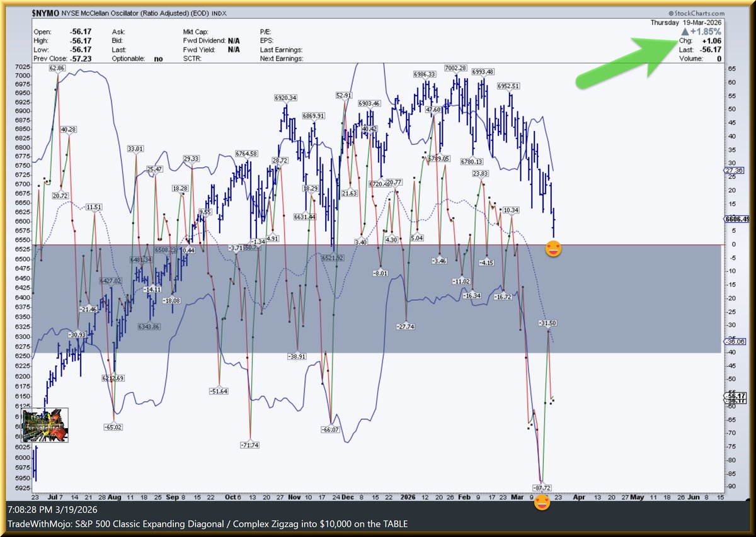Click the Volume 0 readout at top right
The height and width of the screenshot is (537, 756).
click(x=699, y=58)
